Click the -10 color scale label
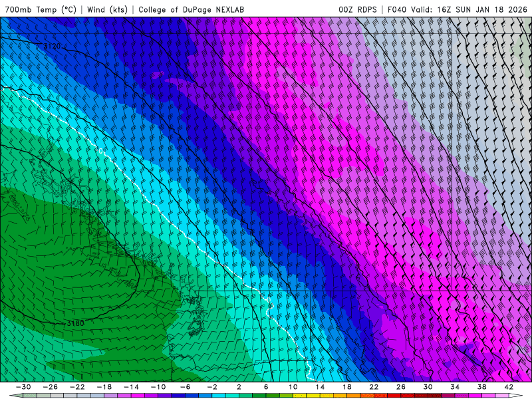The height and width of the screenshot is (399, 532). pyautogui.click(x=158, y=387)
